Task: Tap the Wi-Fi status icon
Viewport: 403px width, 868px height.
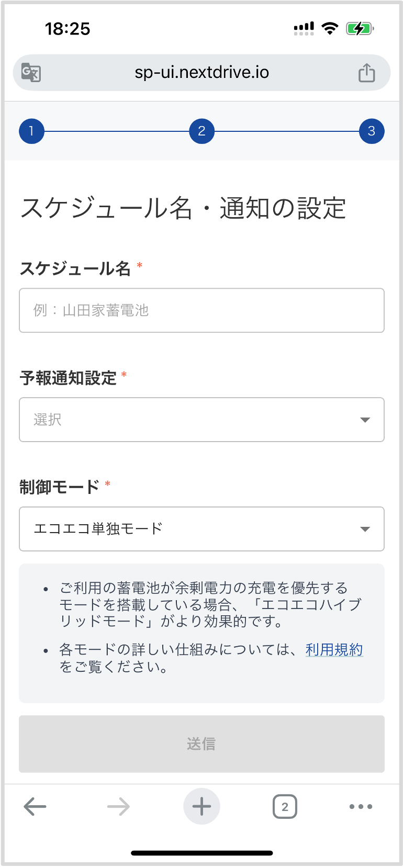Action: pos(330,28)
